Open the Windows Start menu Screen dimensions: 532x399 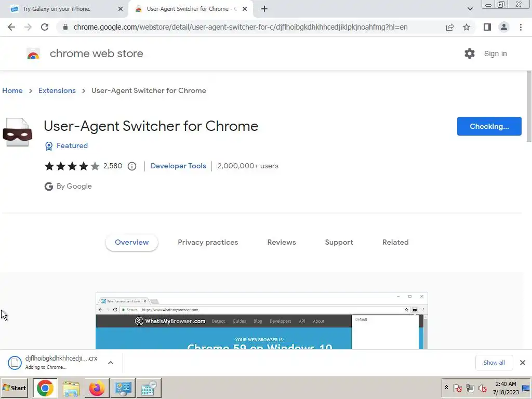coord(14,388)
